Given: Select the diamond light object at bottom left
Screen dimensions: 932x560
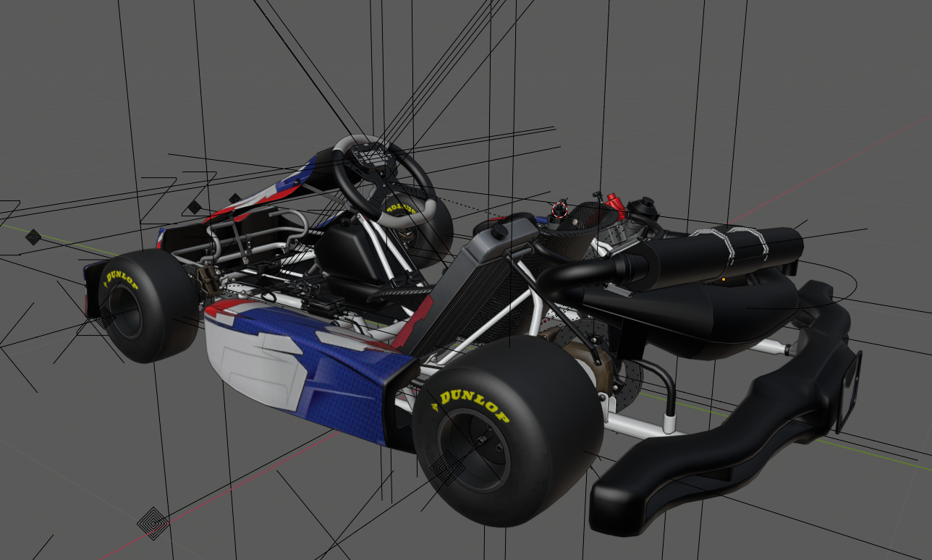Looking at the screenshot, I should click(153, 522).
